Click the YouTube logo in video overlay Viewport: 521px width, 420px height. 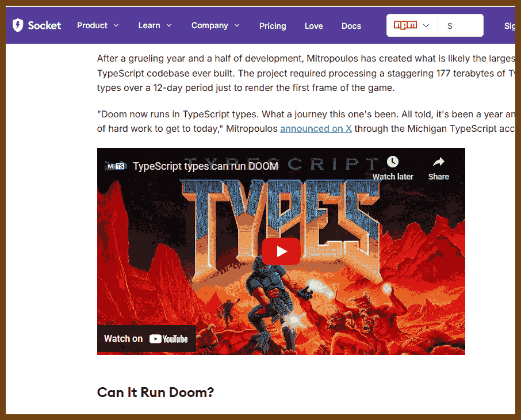168,339
